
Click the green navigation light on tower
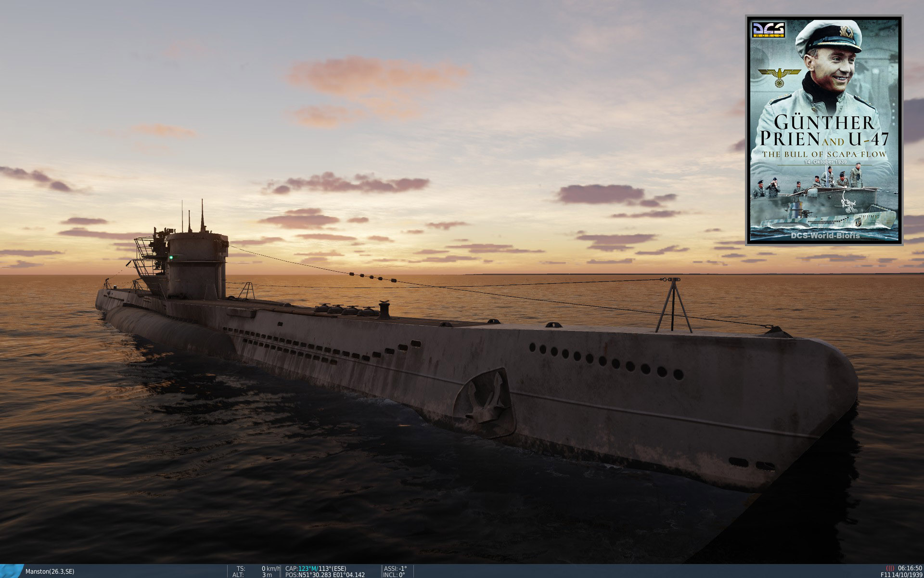(x=170, y=257)
